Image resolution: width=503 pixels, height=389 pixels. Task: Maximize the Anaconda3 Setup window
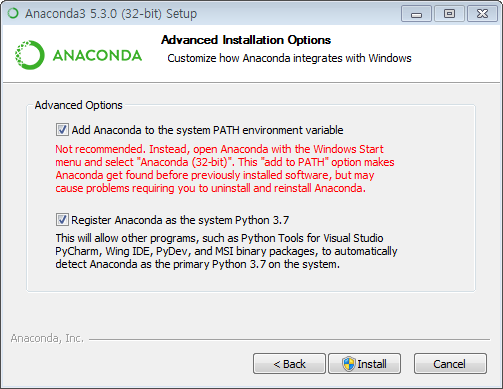click(x=449, y=14)
